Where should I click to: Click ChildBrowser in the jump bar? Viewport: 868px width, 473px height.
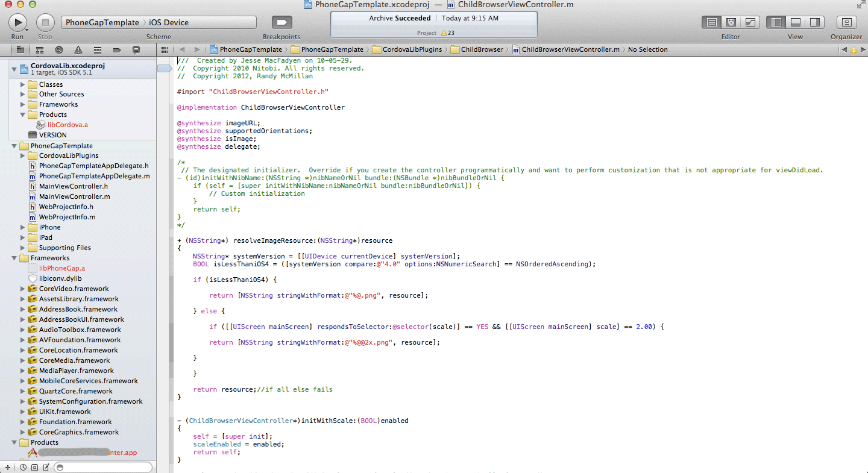click(482, 49)
